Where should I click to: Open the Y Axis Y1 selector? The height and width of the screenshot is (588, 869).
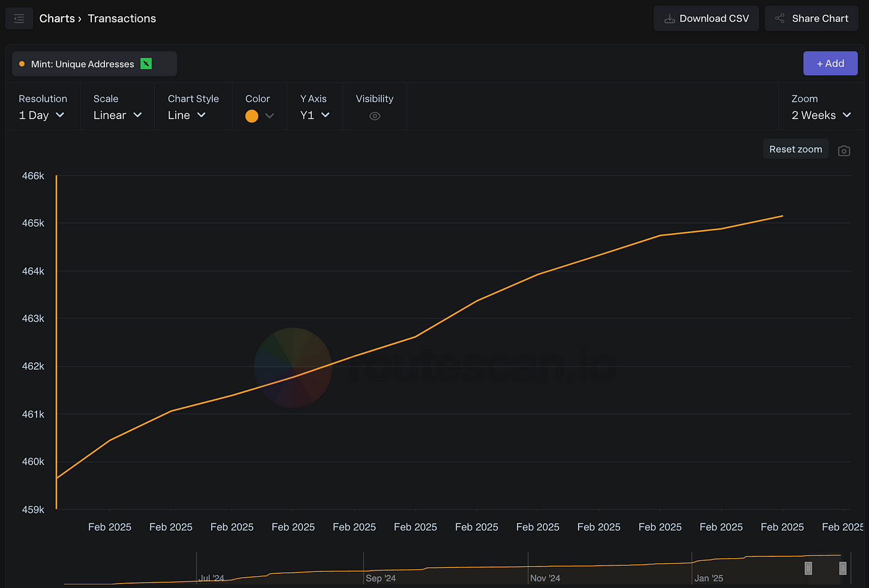315,115
